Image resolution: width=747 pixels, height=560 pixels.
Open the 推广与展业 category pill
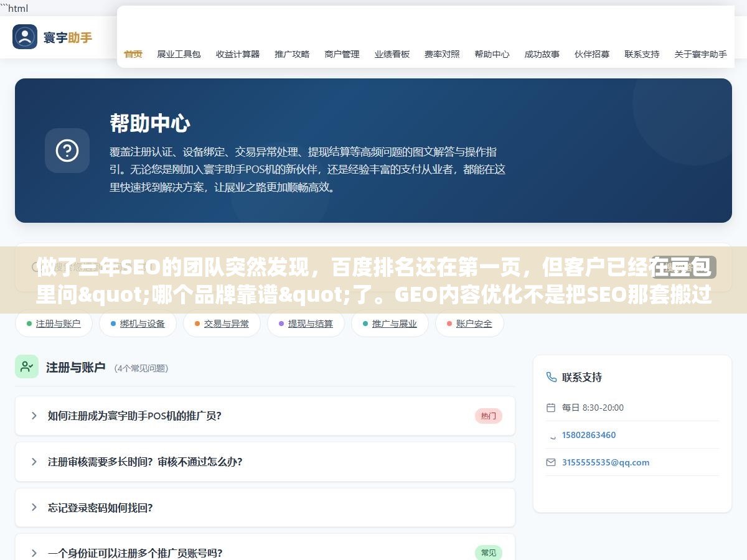coord(390,324)
